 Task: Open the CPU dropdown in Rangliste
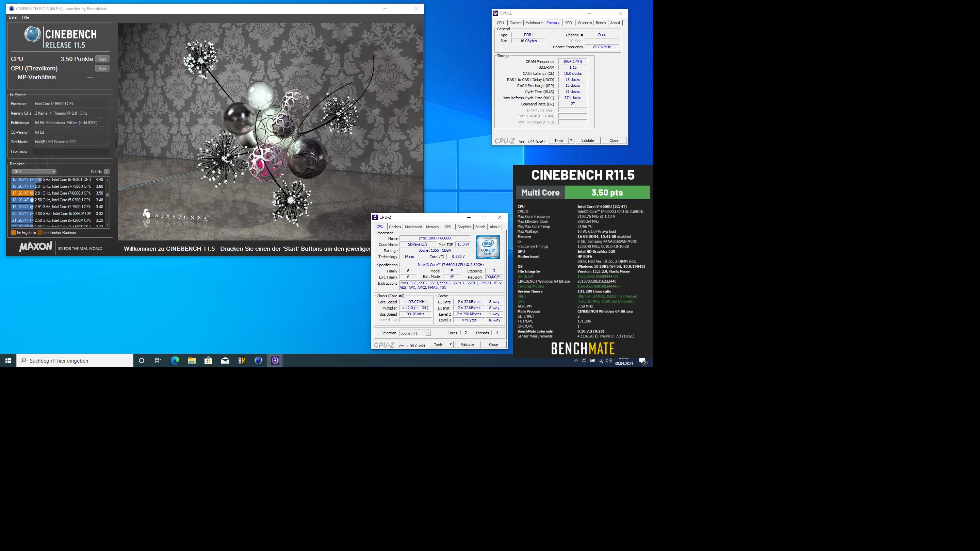click(x=33, y=171)
